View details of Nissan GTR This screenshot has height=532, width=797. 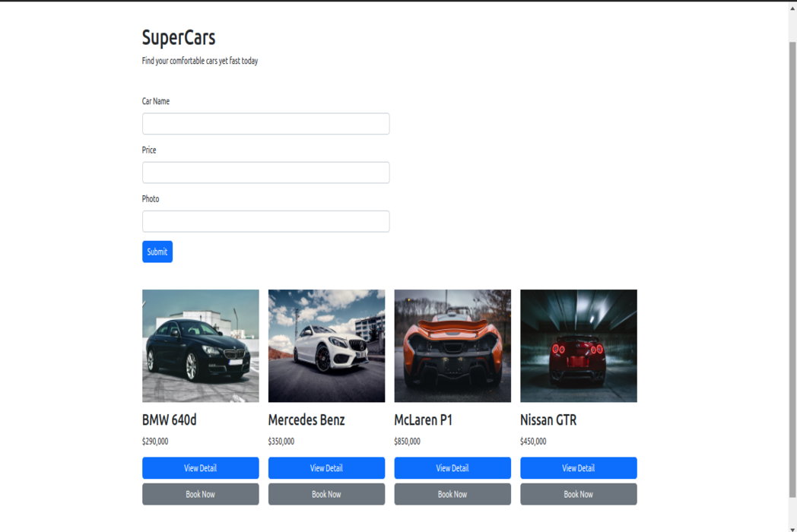click(x=579, y=468)
